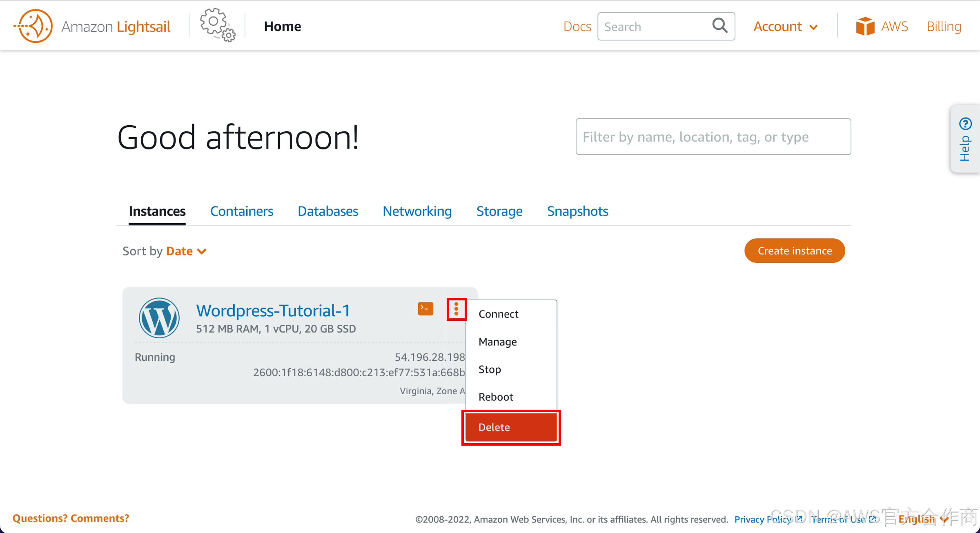This screenshot has width=980, height=533.
Task: Click the search magnifying glass icon
Action: coord(719,26)
